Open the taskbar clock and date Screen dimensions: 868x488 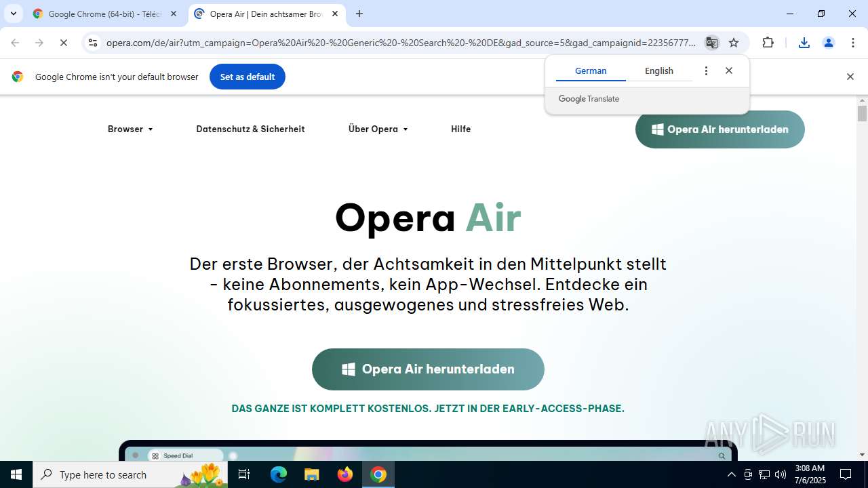810,474
